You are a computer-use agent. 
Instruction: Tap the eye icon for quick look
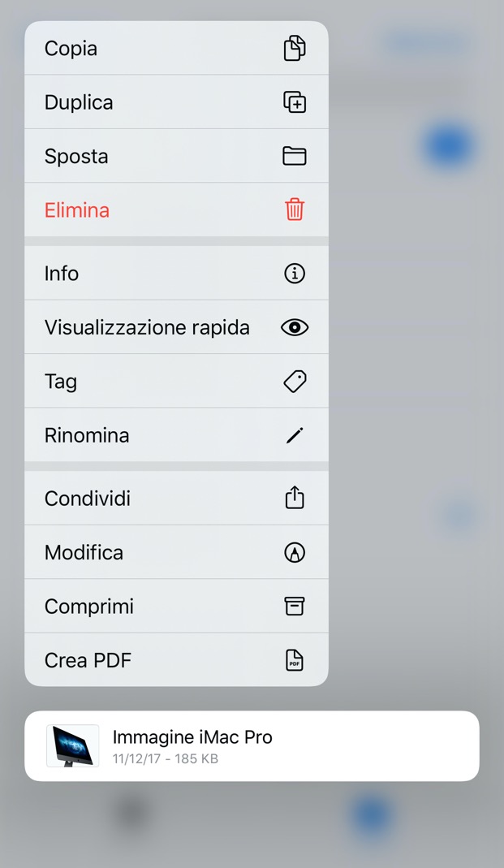pos(295,327)
